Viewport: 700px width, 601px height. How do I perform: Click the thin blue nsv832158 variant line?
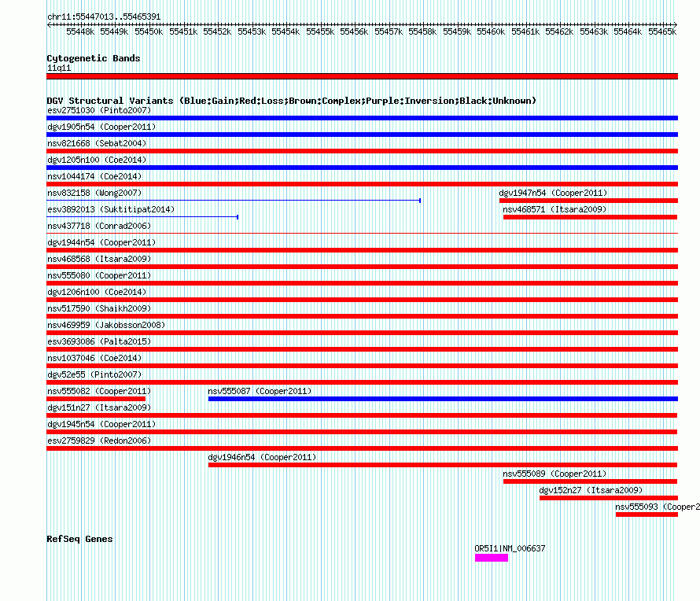coord(234,201)
